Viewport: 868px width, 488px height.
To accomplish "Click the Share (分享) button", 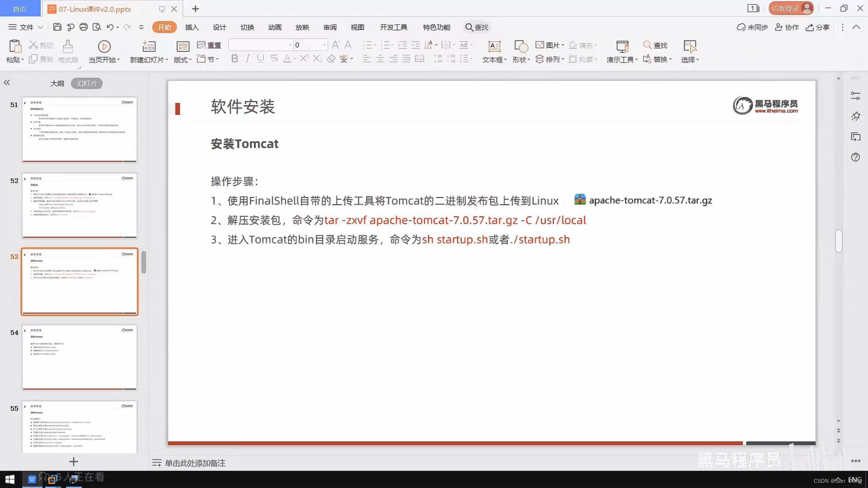I will click(818, 27).
